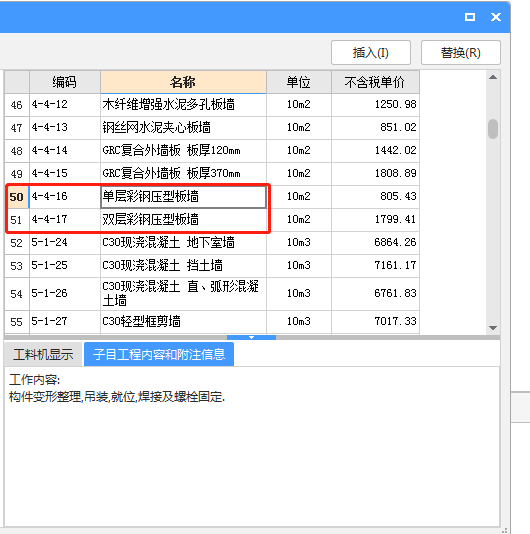Click price cell 7017.33
The width and height of the screenshot is (530, 534).
(375, 322)
